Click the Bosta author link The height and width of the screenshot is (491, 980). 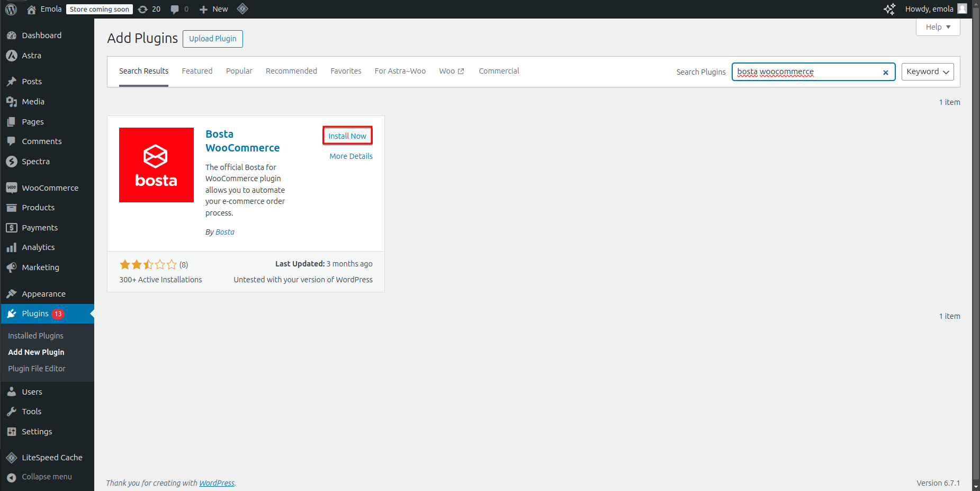(x=225, y=232)
